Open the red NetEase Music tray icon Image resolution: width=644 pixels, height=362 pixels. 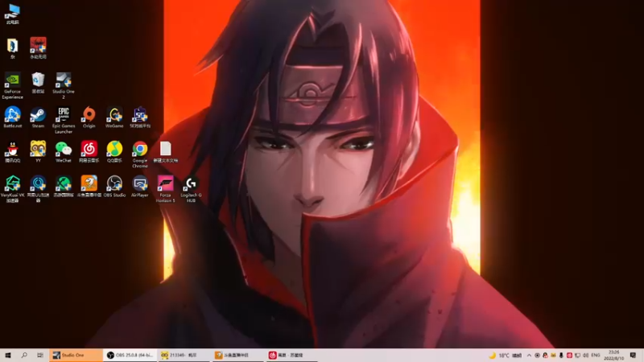[x=569, y=355]
